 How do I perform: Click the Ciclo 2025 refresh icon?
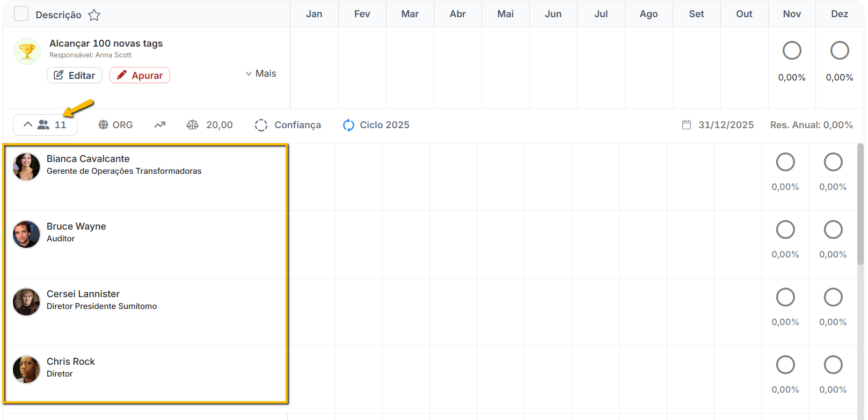pos(348,125)
